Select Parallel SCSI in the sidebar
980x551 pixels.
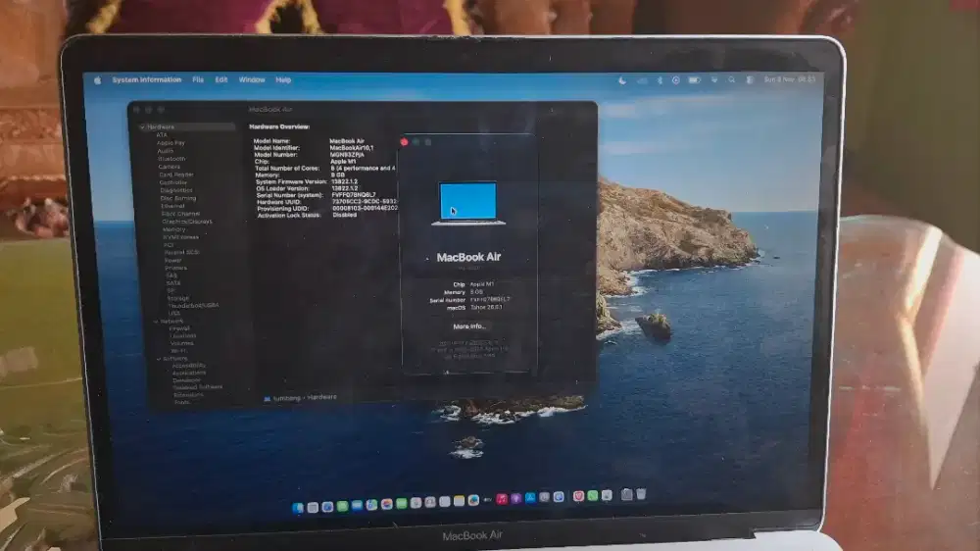point(182,253)
